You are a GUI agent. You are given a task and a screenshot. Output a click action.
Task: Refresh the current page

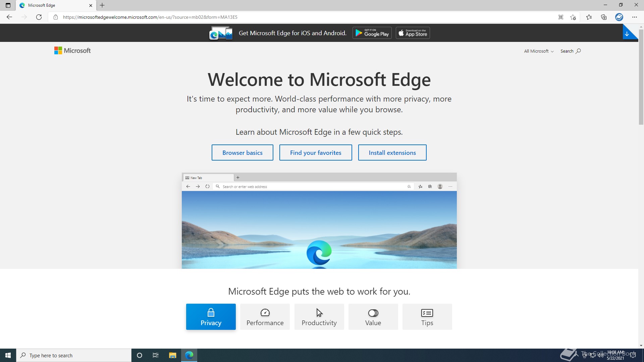tap(39, 17)
